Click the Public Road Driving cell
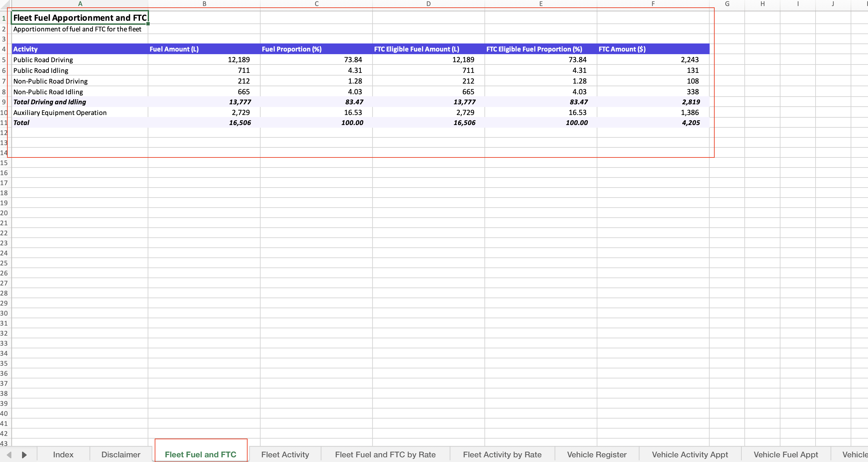 point(43,60)
